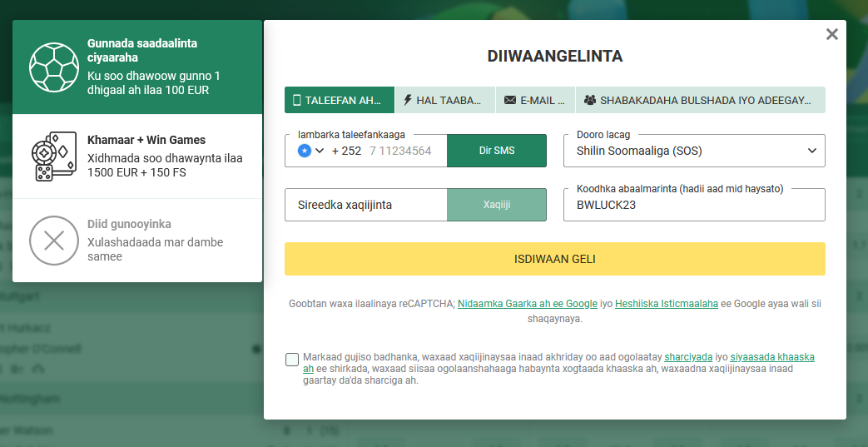The width and height of the screenshot is (868, 447).
Task: Switch to the HAL TAABA registration tab
Action: pos(445,100)
